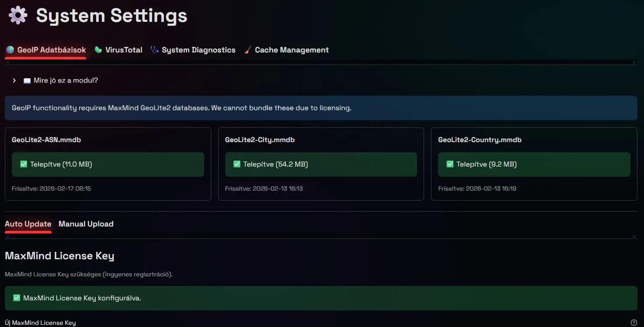
Task: Click the globe icon on GeoIP Adatbázisok tab
Action: pyautogui.click(x=10, y=50)
